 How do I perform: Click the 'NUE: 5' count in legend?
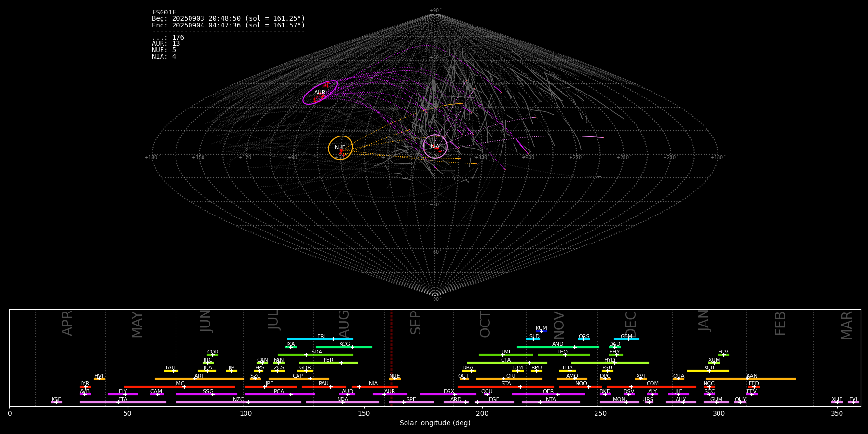pos(164,50)
